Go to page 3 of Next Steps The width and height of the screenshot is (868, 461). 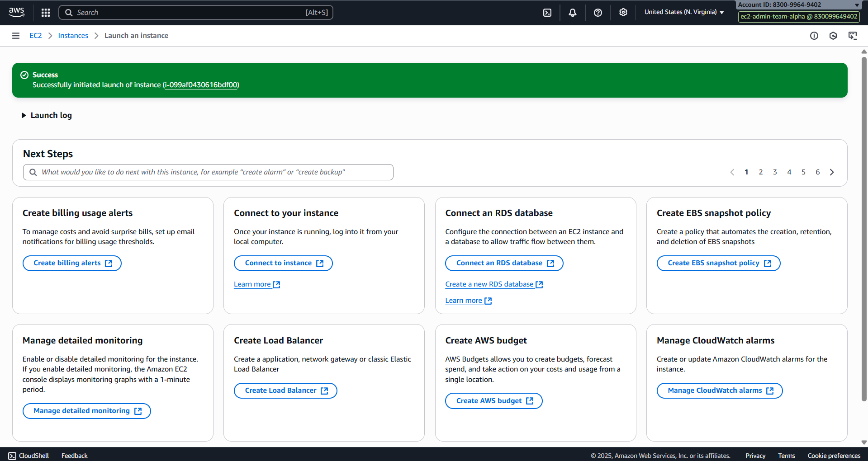point(775,172)
